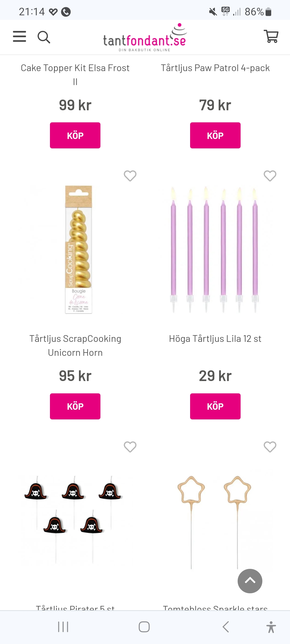Viewport: 290px width, 644px height.
Task: Add pirate candles to wishlist
Action: pyautogui.click(x=130, y=447)
